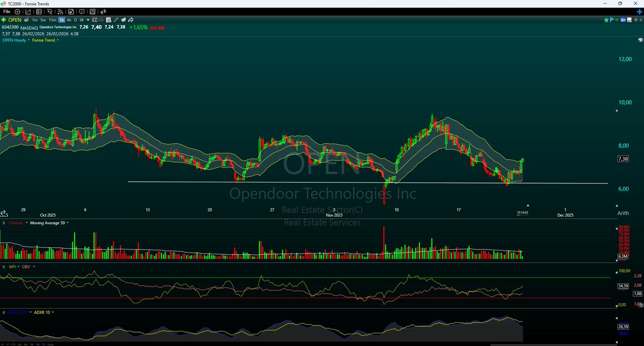Open the File menu

(x=6, y=12)
